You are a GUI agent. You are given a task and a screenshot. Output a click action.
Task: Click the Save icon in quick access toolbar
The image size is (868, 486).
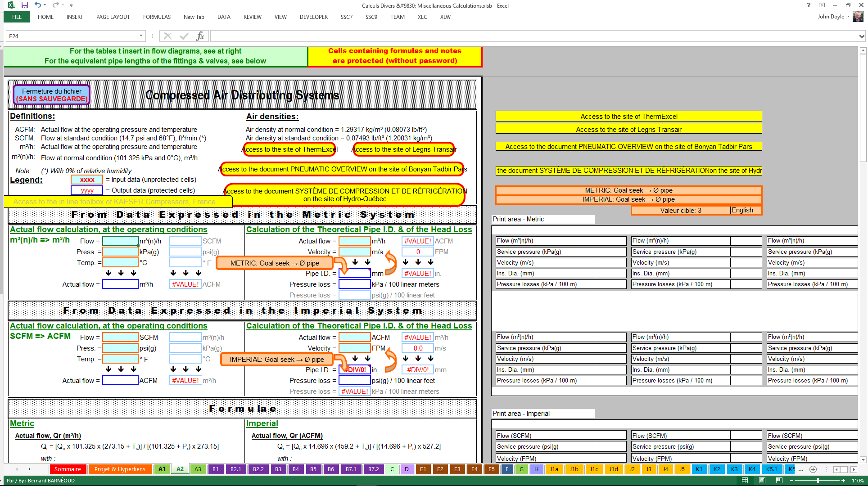(25, 5)
